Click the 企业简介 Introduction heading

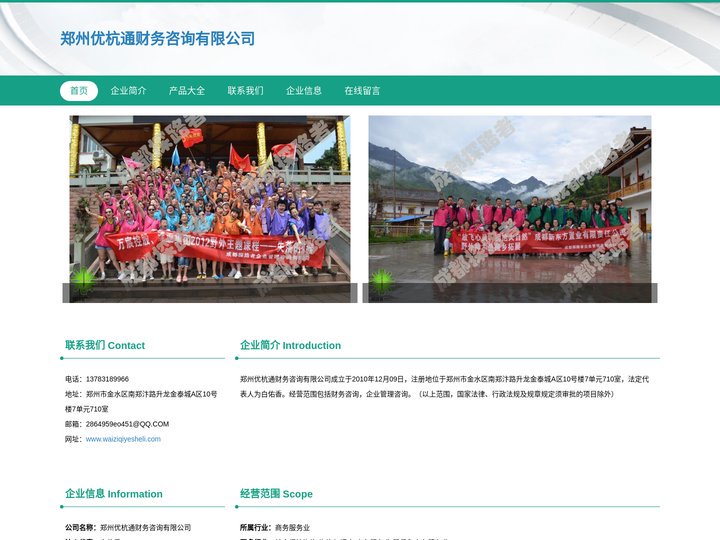[x=290, y=345]
